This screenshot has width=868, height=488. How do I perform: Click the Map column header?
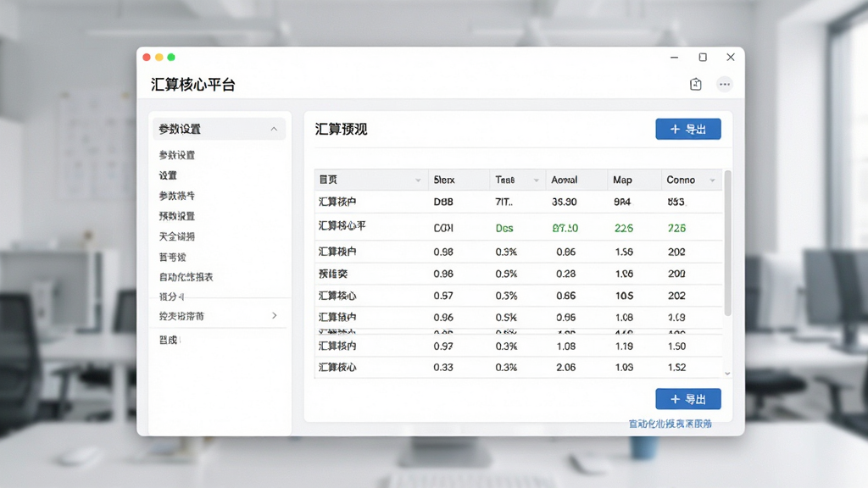coord(623,180)
